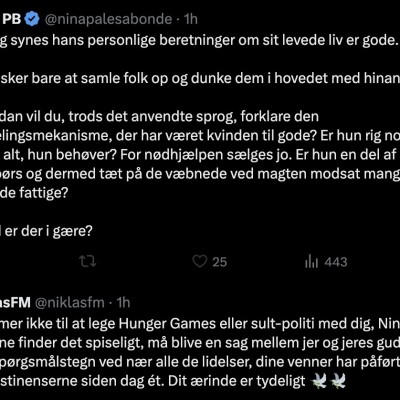The height and width of the screenshot is (400, 400).
Task: Click the line 'er der i gære?'
Action: (x=46, y=231)
